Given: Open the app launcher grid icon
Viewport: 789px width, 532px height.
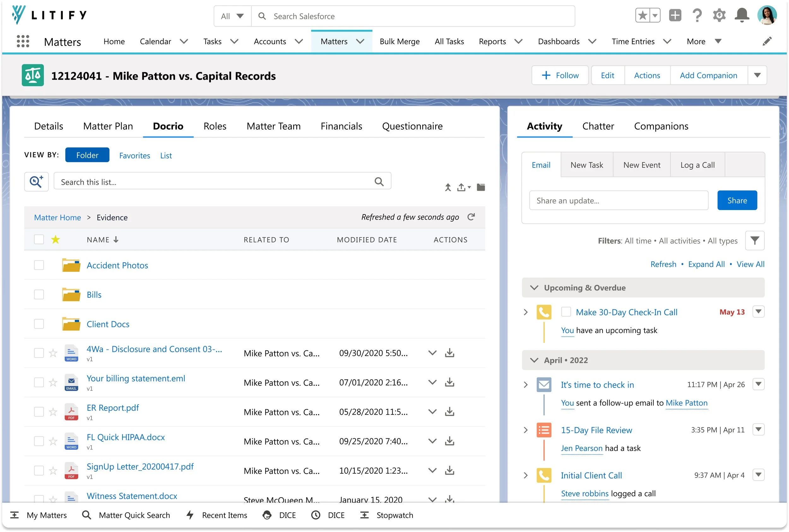Looking at the screenshot, I should point(23,41).
